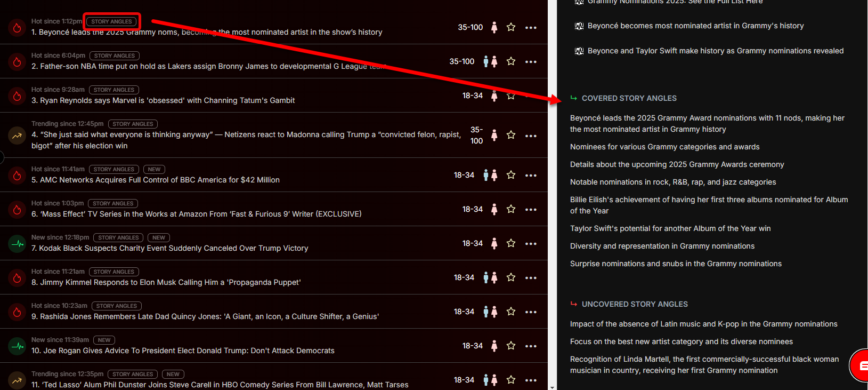This screenshot has width=868, height=390.
Task: Click the female audience icon on the Beyoncé story row
Action: click(x=494, y=27)
